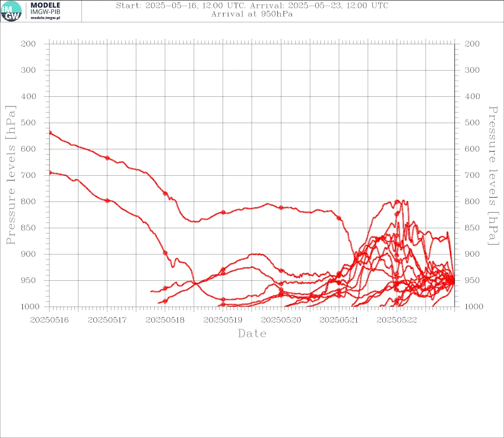The width and height of the screenshot is (504, 438).
Task: Click the IMGW-PIB label
Action: click(x=45, y=12)
